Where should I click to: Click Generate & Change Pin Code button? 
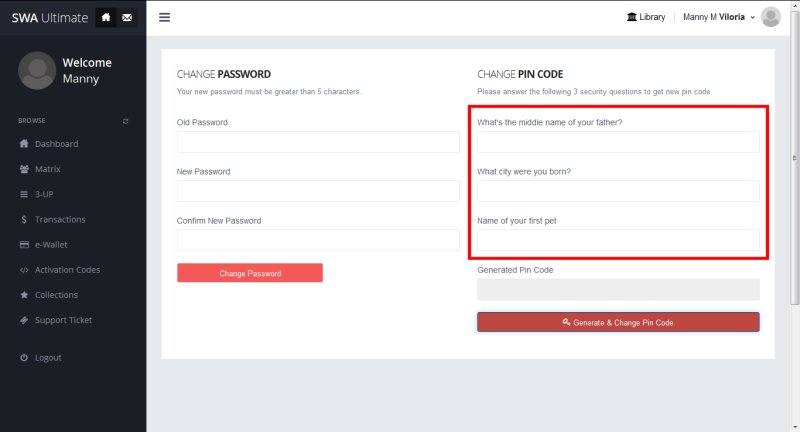(x=618, y=322)
